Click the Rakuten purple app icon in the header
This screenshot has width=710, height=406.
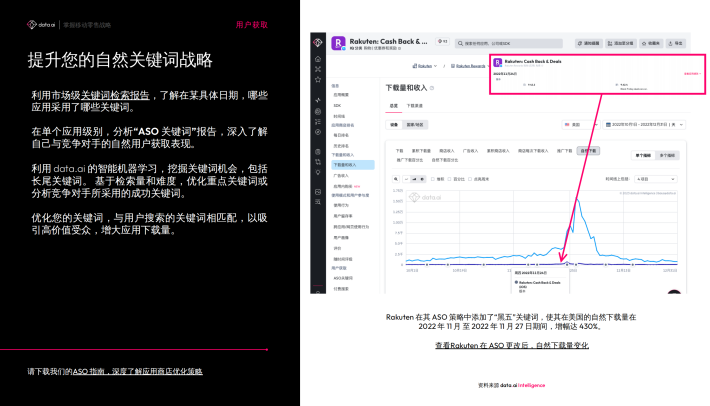point(338,43)
